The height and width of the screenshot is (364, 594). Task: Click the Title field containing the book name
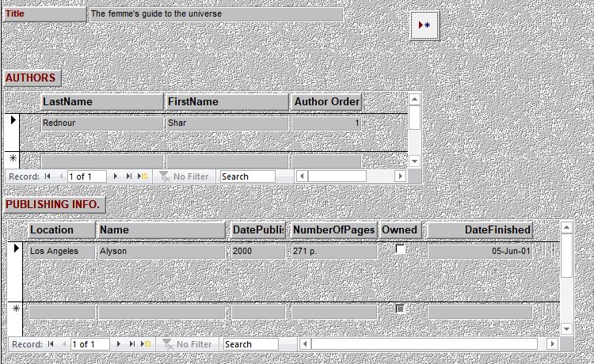coord(215,14)
